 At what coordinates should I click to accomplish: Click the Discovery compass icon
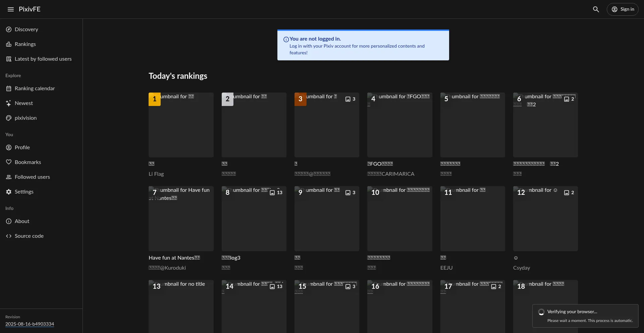coord(9,30)
